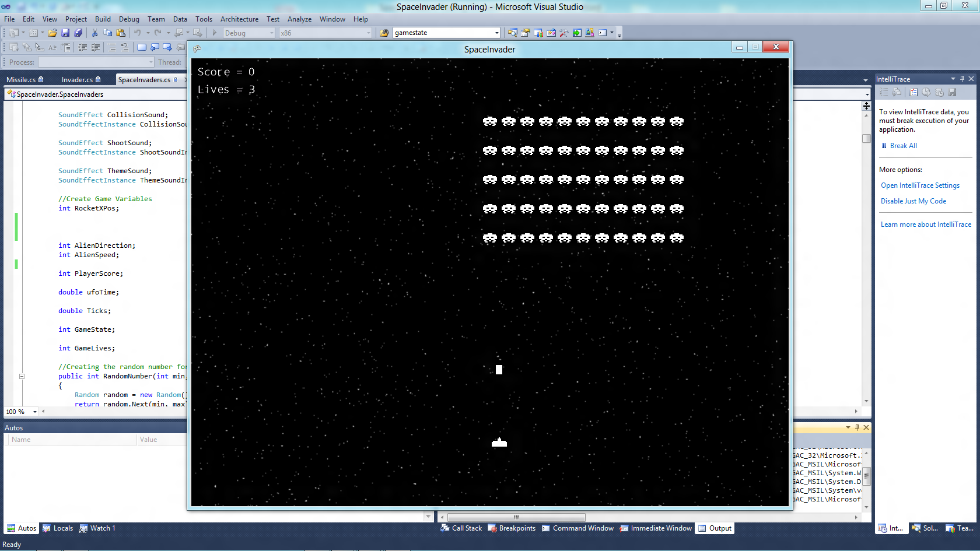Click the Redo arrow icon
The width and height of the screenshot is (980, 551).
tap(157, 33)
